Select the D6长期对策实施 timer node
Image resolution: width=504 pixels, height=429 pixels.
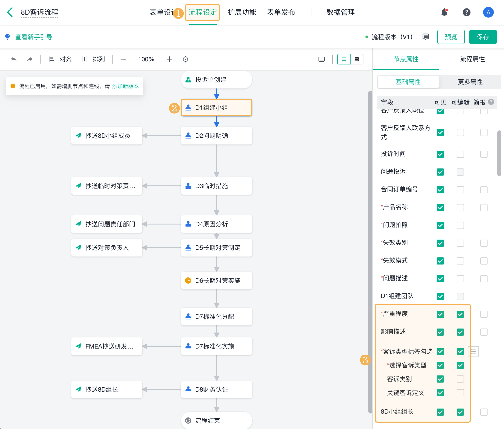click(216, 280)
